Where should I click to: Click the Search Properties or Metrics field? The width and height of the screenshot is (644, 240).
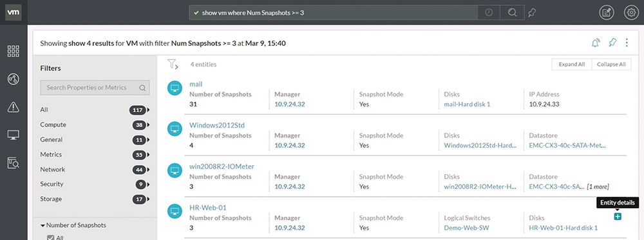[x=95, y=88]
